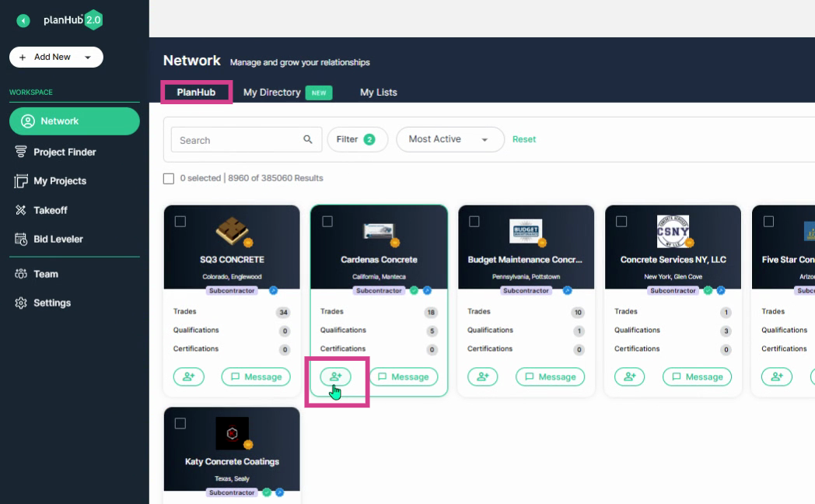The height and width of the screenshot is (504, 815).
Task: Click Katy Concrete Coatings blue badge
Action: (x=280, y=492)
